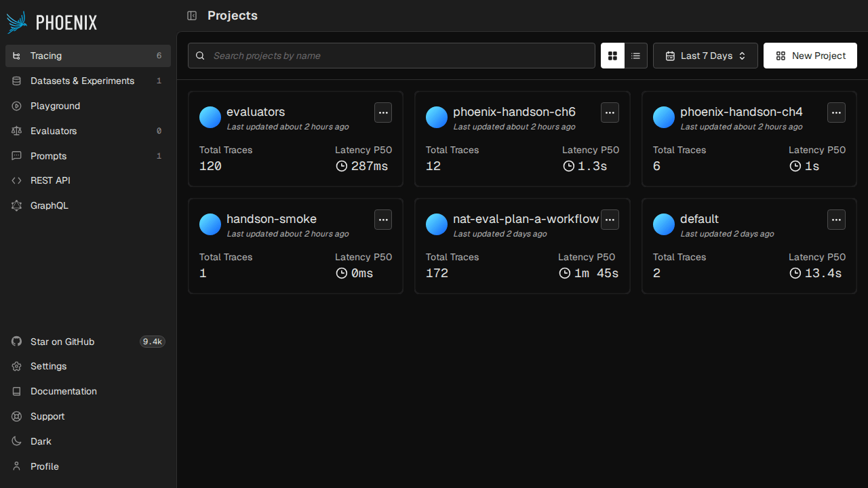Viewport: 868px width, 488px height.
Task: Switch to grid view of projects
Action: pos(613,56)
